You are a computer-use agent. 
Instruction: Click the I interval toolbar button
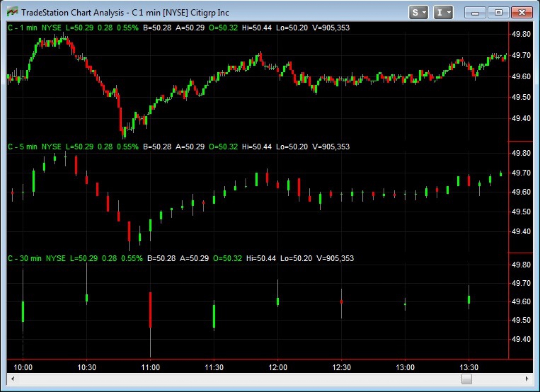440,12
